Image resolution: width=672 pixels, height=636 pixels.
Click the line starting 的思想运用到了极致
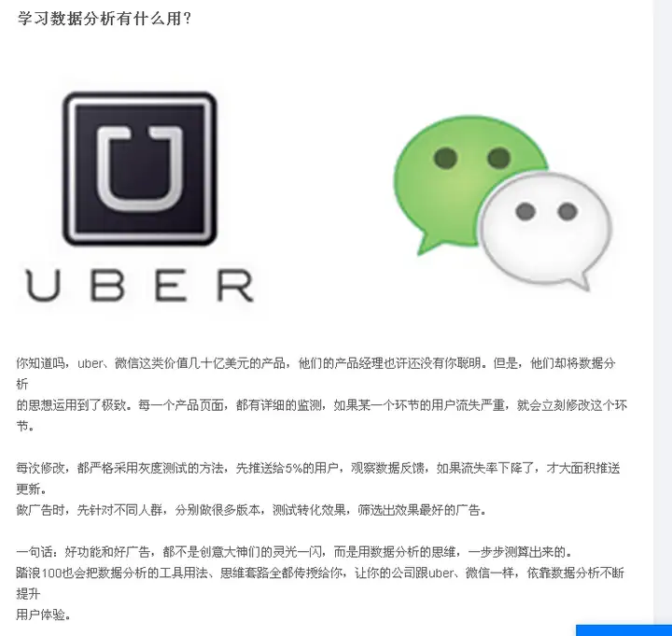(322, 404)
